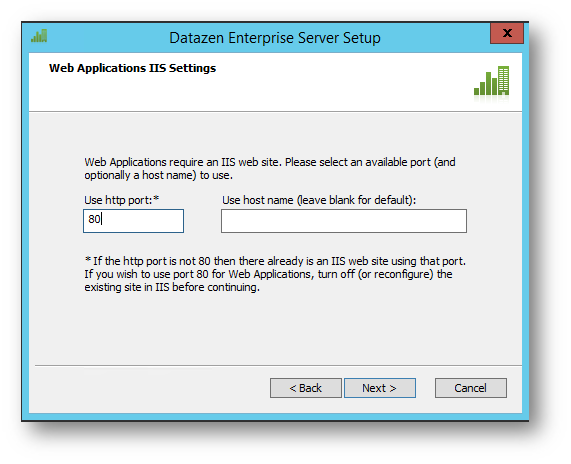This screenshot has width=571, height=464.
Task: Click the 'Web Applications require an IIS web site' text
Action: 270,169
